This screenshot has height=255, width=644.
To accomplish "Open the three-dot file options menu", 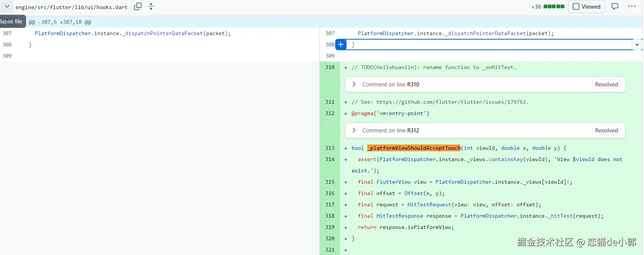I will click(632, 6).
